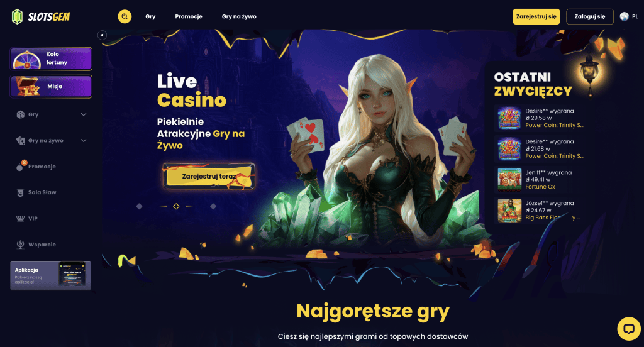The height and width of the screenshot is (347, 644).
Task: Open the live chat bubble icon
Action: (x=629, y=329)
